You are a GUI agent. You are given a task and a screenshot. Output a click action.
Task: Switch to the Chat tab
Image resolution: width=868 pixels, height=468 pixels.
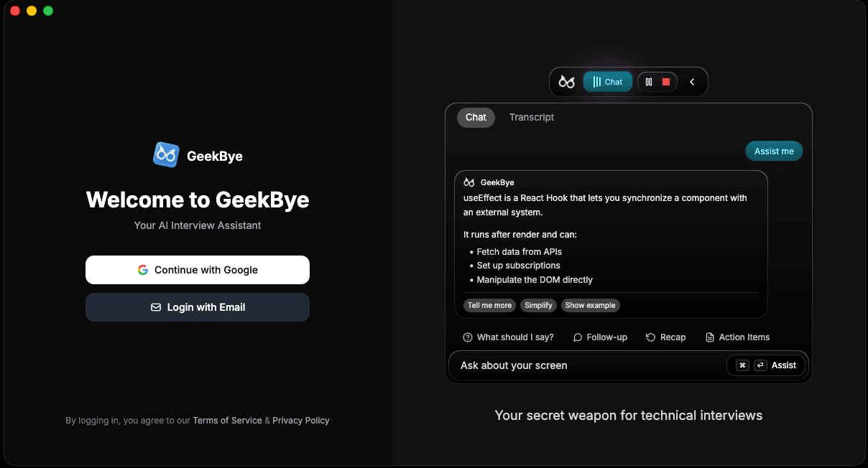[x=476, y=117]
